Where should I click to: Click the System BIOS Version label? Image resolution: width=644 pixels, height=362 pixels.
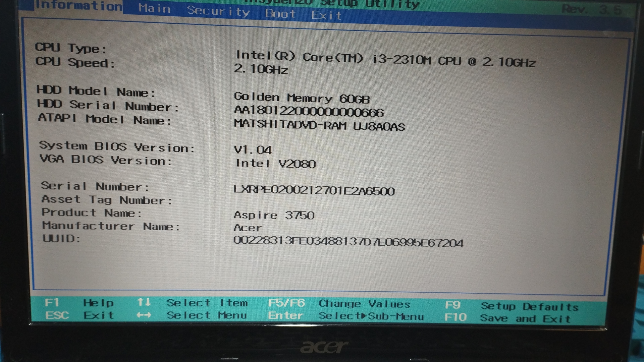117,147
